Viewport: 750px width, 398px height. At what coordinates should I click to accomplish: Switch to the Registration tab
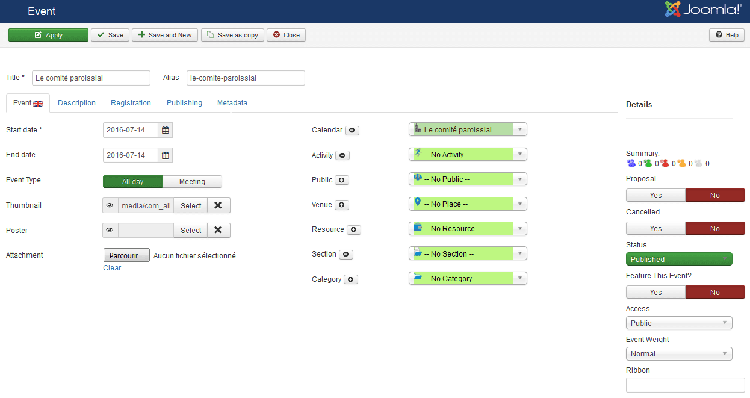click(x=130, y=103)
